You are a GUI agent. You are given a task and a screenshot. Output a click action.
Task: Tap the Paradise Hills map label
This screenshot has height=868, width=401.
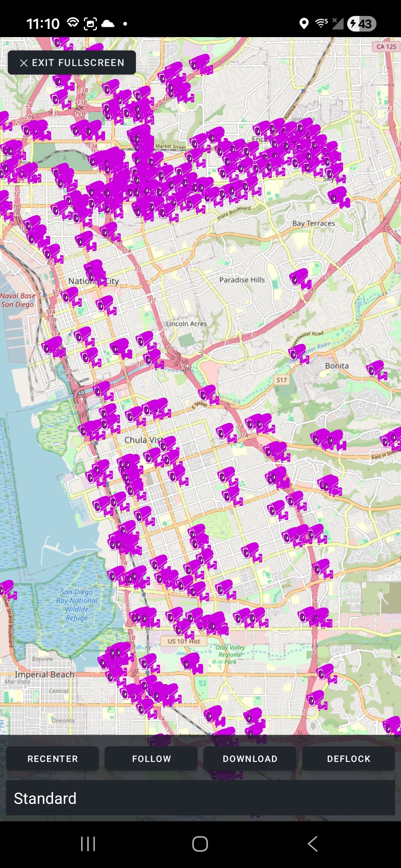[x=242, y=280]
